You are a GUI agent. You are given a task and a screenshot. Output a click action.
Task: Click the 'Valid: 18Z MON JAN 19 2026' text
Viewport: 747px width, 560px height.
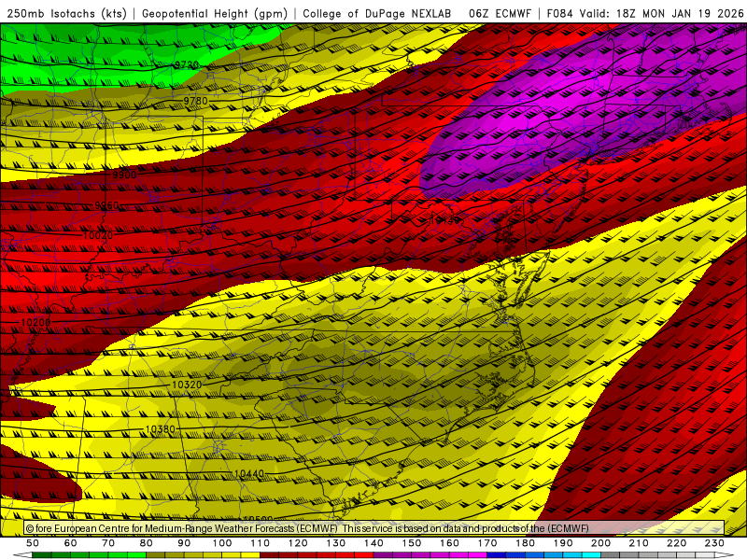click(x=661, y=14)
